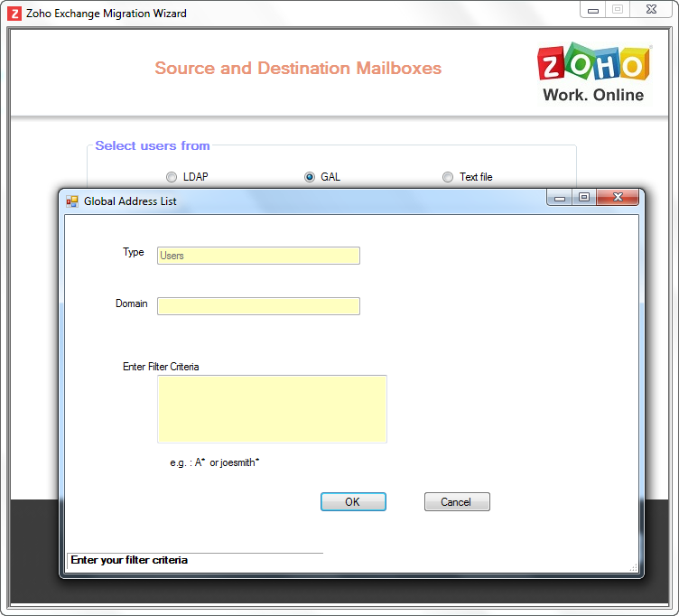The image size is (679, 616).
Task: Click the 'Select users from' group label
Action: pyautogui.click(x=153, y=145)
